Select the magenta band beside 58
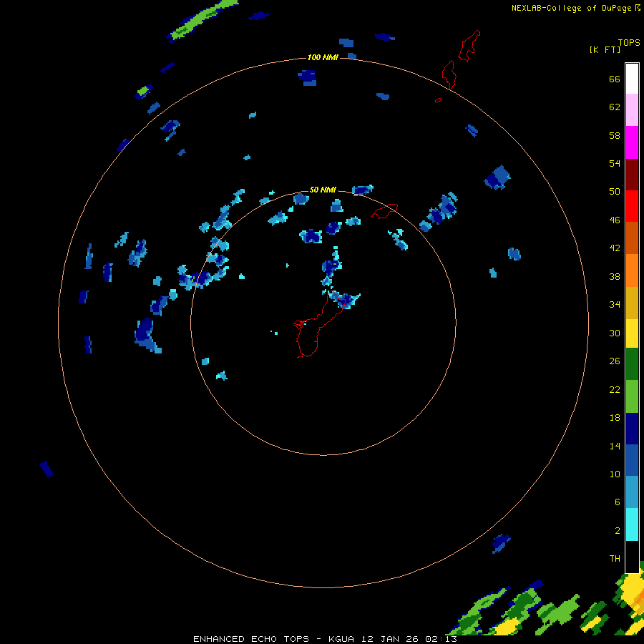Image resolution: width=644 pixels, height=644 pixels. tap(632, 142)
